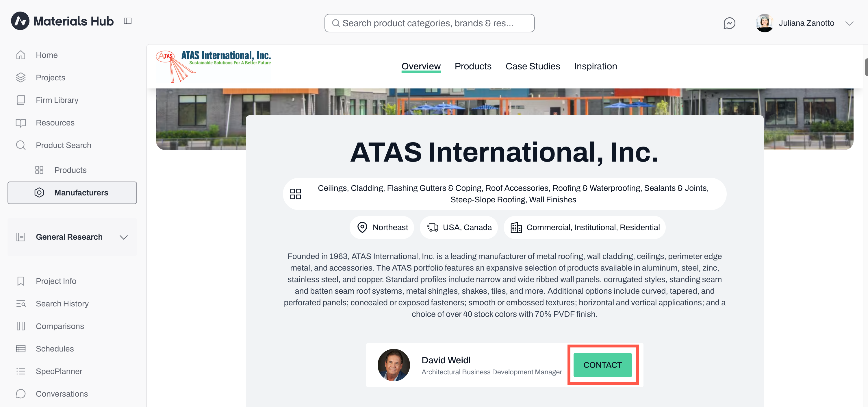Open the messenger chat icon in header
Image resolution: width=868 pixels, height=407 pixels.
click(x=729, y=23)
